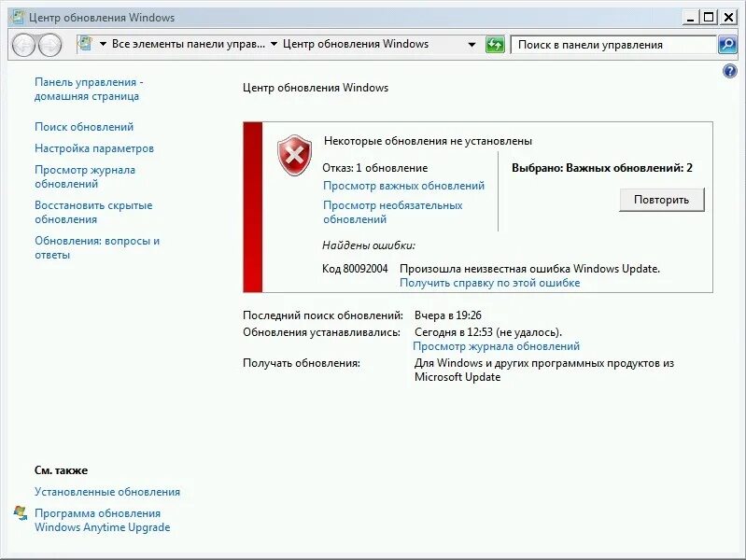Open 'Восстановить скрытые обновления' link
746x560 pixels.
(93, 212)
